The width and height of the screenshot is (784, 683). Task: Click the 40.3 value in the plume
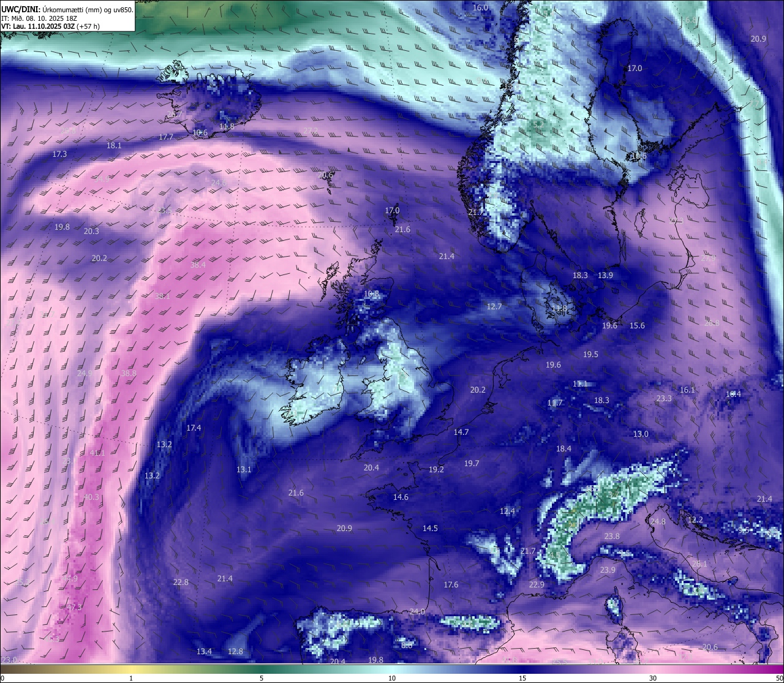pos(91,497)
